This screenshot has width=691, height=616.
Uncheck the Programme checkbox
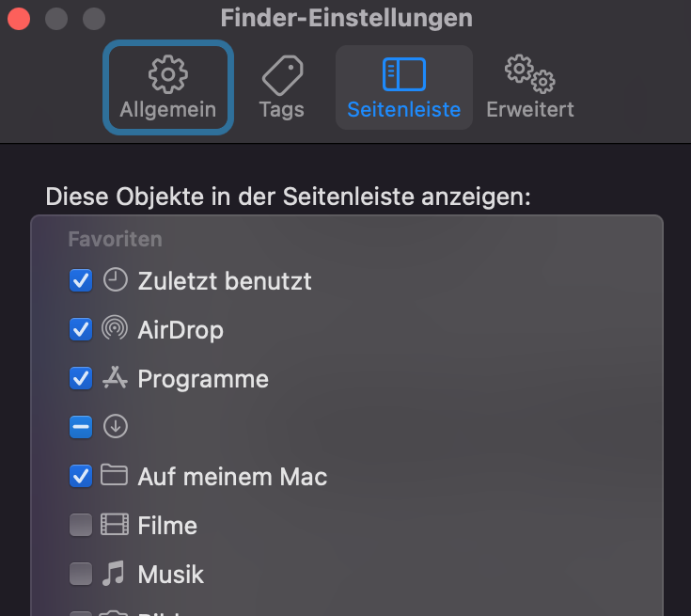tap(81, 378)
